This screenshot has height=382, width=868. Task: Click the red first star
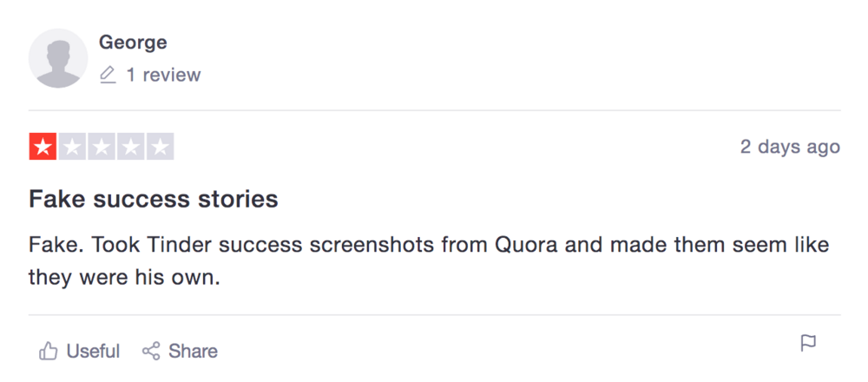click(43, 147)
